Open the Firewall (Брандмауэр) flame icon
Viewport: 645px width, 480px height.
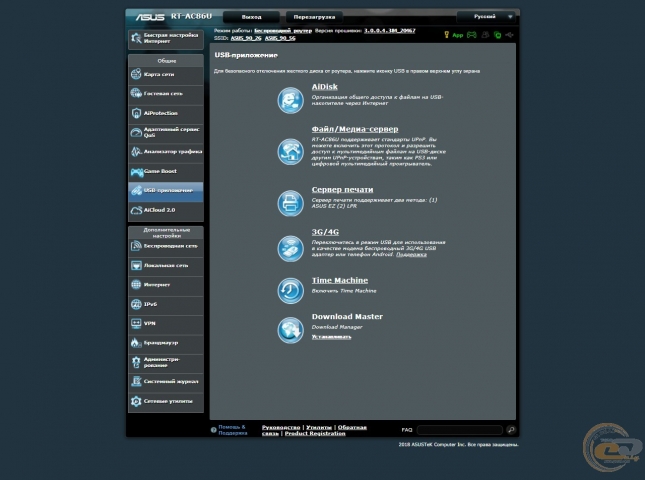point(136,343)
